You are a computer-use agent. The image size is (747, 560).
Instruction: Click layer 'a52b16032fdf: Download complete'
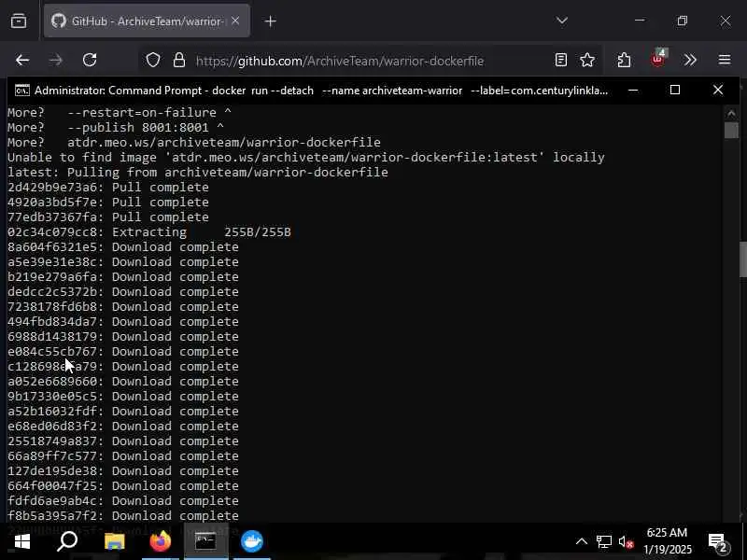point(123,411)
